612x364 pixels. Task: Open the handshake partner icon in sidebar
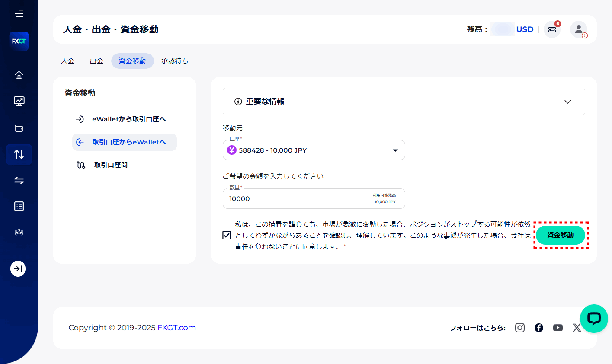(19, 232)
